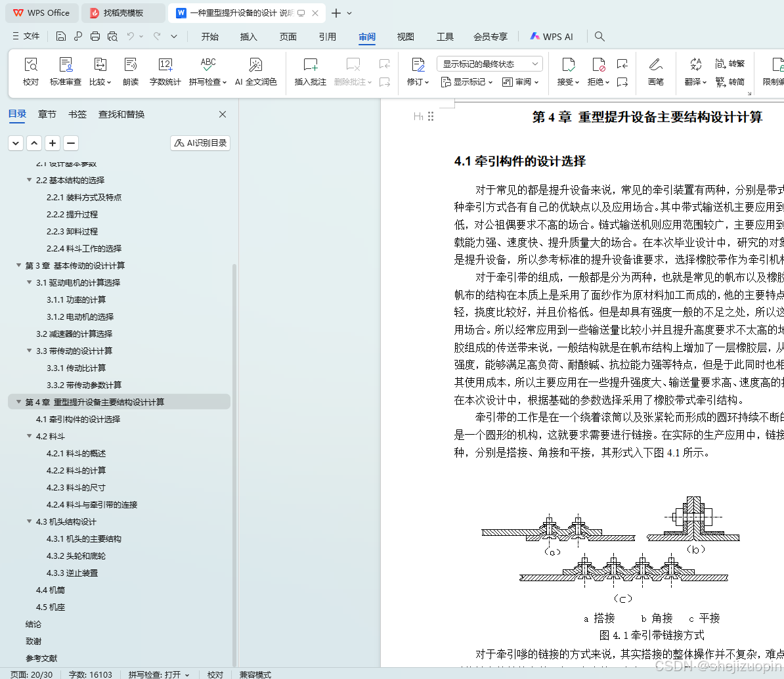Click the AI识别目录 button
The width and height of the screenshot is (784, 679).
[x=200, y=143]
